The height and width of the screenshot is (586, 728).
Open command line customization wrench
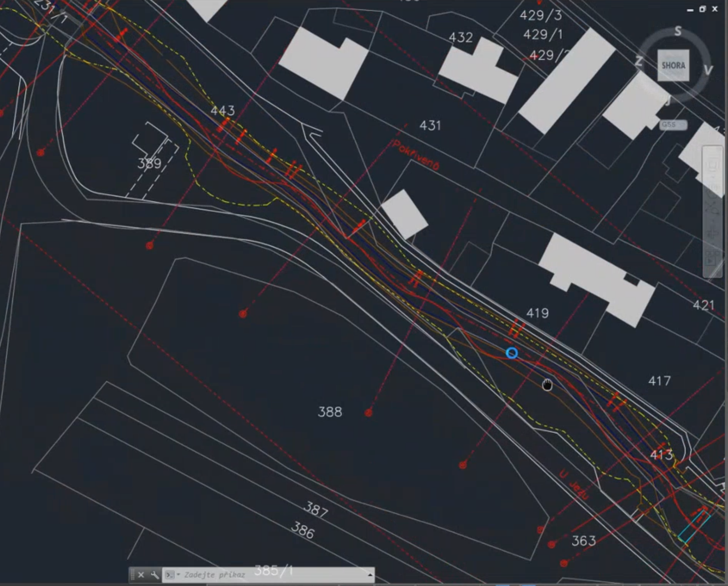pyautogui.click(x=154, y=575)
